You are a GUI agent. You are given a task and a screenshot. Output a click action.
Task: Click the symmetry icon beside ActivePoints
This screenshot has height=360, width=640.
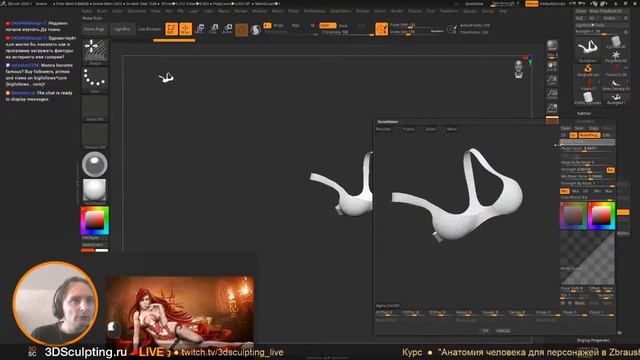451,29
